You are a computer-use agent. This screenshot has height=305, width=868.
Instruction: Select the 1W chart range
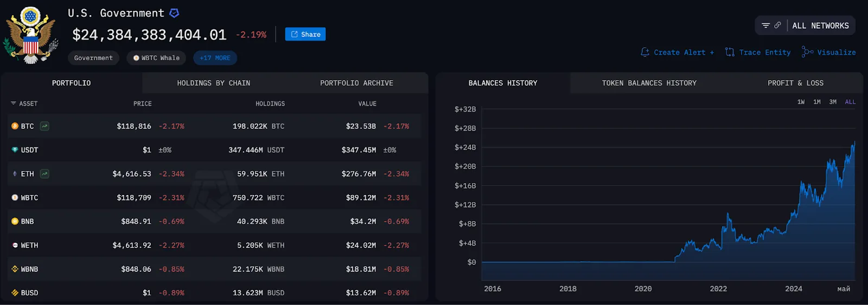tap(801, 102)
